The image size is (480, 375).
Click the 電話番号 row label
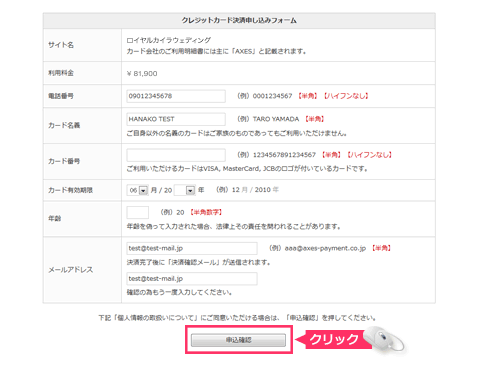pyautogui.click(x=61, y=96)
